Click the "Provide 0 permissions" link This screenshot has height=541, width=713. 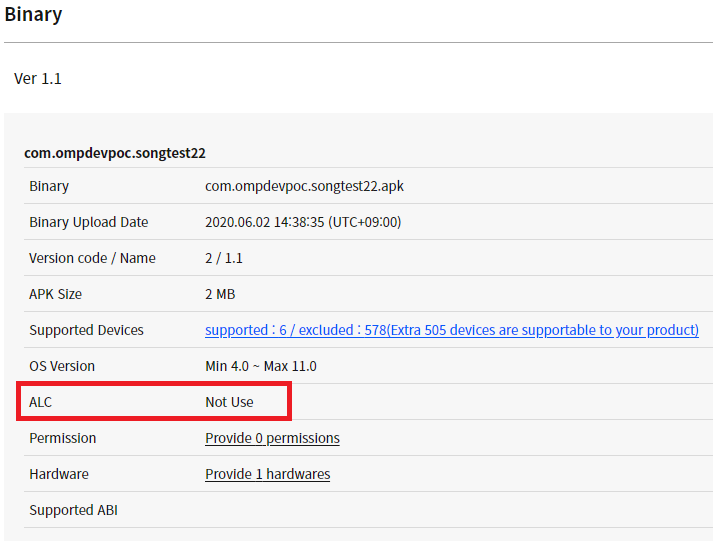(x=272, y=438)
